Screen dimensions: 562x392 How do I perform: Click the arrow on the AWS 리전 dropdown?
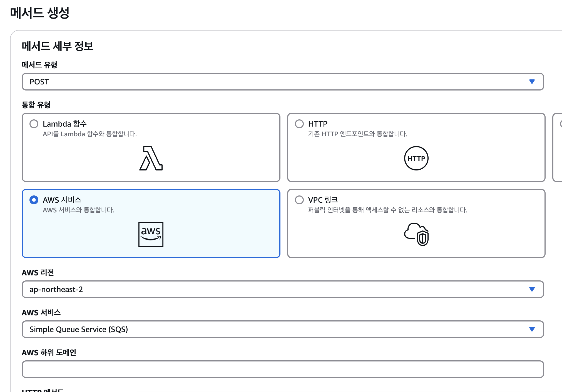pyautogui.click(x=532, y=289)
